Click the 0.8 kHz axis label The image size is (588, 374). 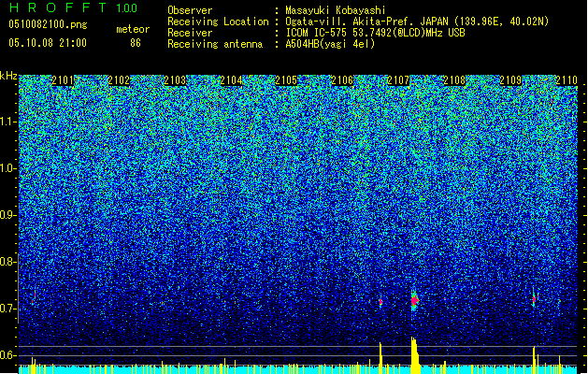(7, 262)
